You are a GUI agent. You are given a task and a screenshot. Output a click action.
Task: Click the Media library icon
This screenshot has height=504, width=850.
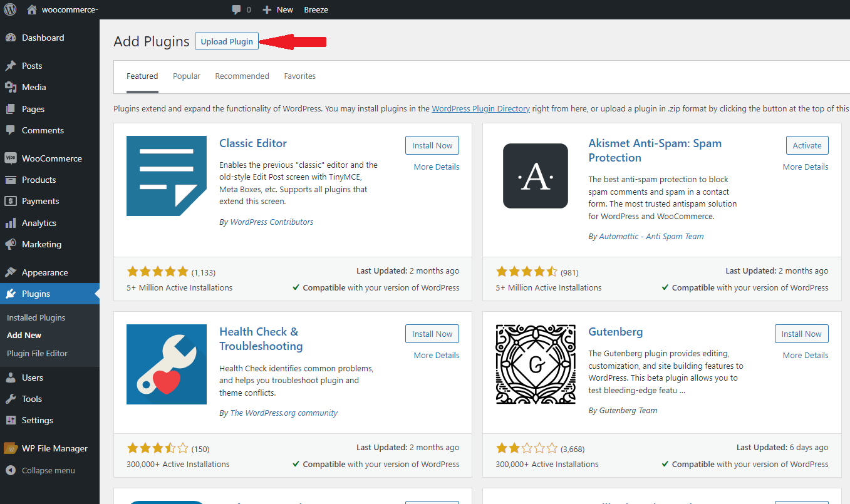tap(11, 87)
